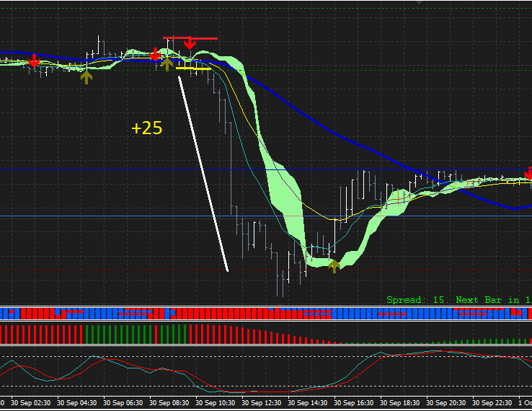
Task: Click the 30 Sep 18:30 time label
Action: click(399, 403)
